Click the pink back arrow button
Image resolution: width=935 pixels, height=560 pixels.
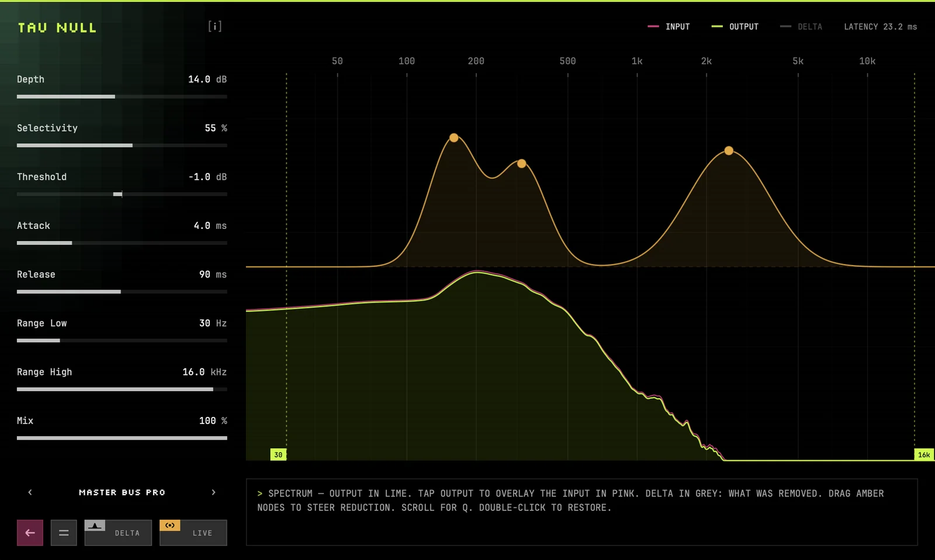(30, 533)
